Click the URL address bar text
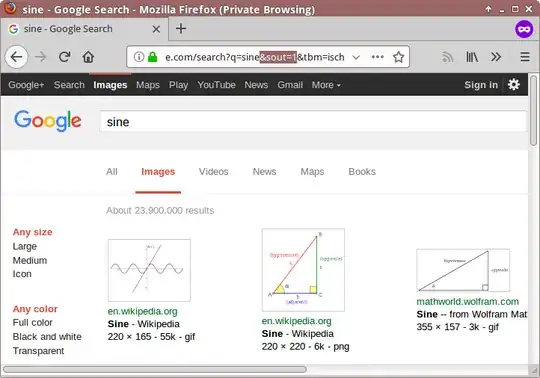Screen dimensions: 540x378 pyautogui.click(x=255, y=57)
